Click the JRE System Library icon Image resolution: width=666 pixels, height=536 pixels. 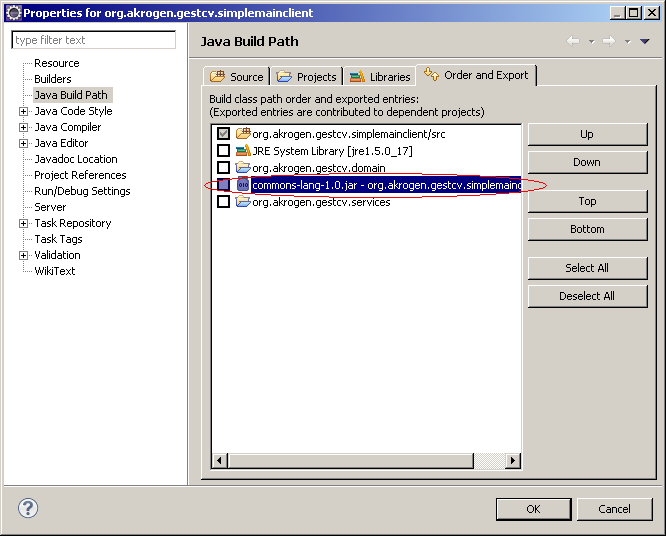click(x=243, y=151)
